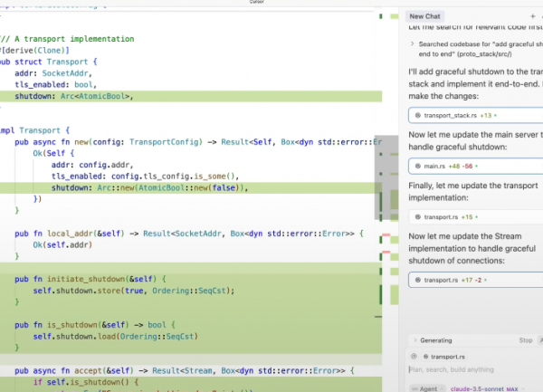
Task: Click the 'pub fn is_shutdown(&self) -> bool {' line
Action: (x=95, y=325)
